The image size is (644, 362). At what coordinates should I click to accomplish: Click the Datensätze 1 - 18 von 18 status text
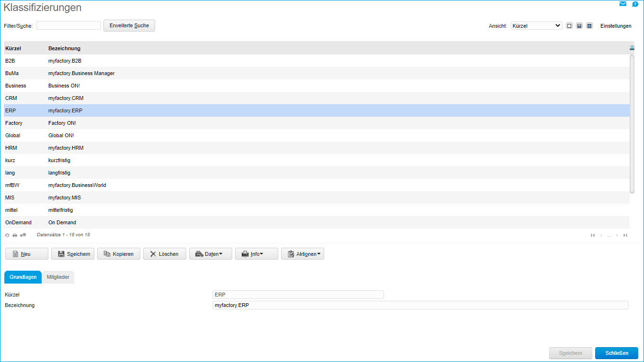coord(63,235)
